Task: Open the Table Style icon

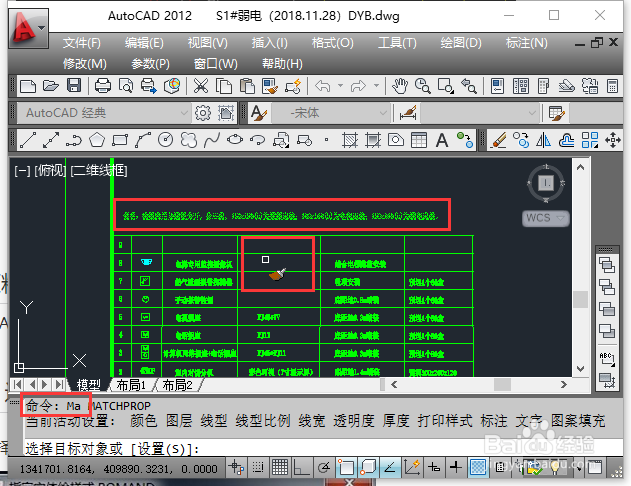Action: pyautogui.click(x=557, y=113)
